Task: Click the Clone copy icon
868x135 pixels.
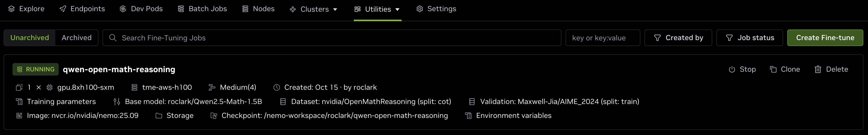Action: (773, 70)
